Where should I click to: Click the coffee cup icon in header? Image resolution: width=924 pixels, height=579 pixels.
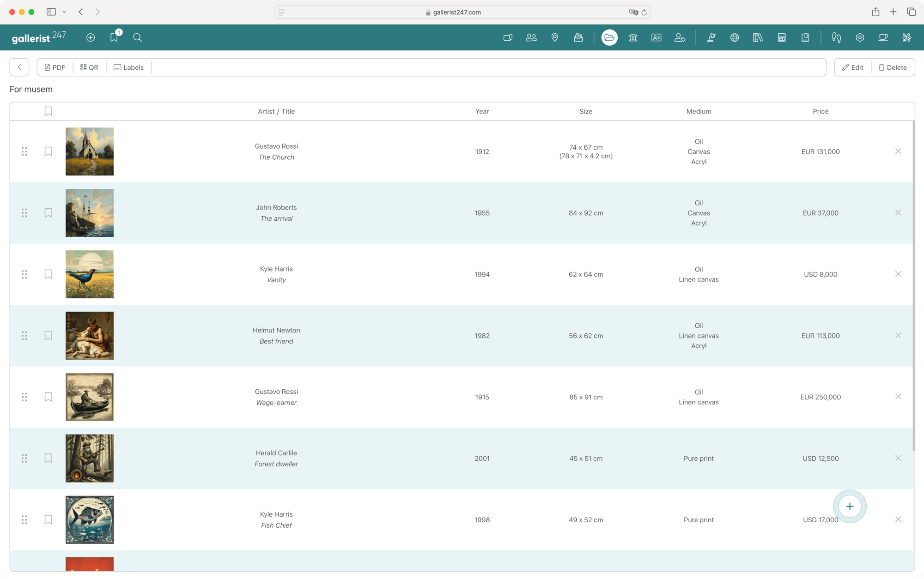[x=883, y=37]
